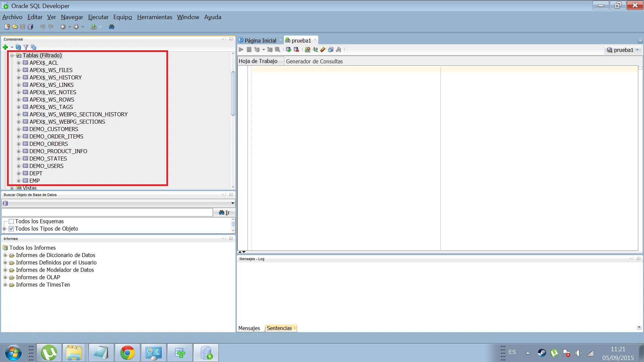Click the wrench icon in worksheet toolbar
The image size is (644, 362).
coord(339,50)
